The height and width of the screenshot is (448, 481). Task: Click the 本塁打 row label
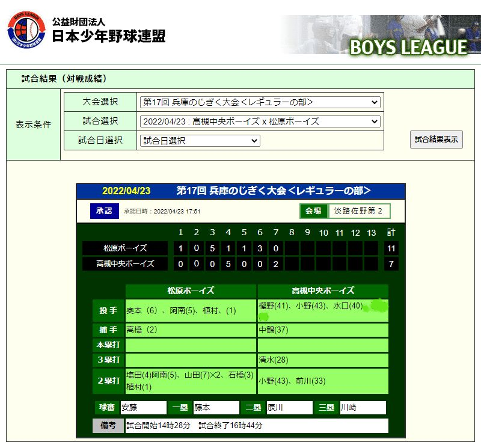108,345
